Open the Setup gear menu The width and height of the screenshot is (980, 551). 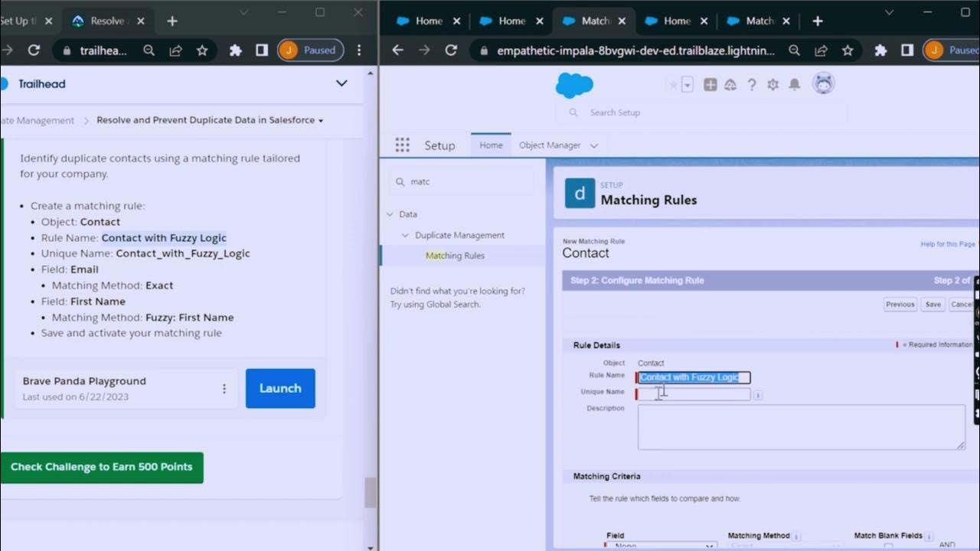(x=773, y=85)
